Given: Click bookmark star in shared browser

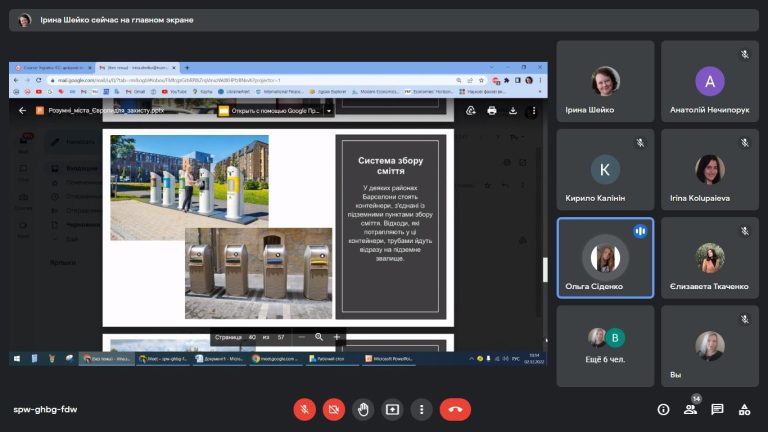Looking at the screenshot, I should [481, 80].
